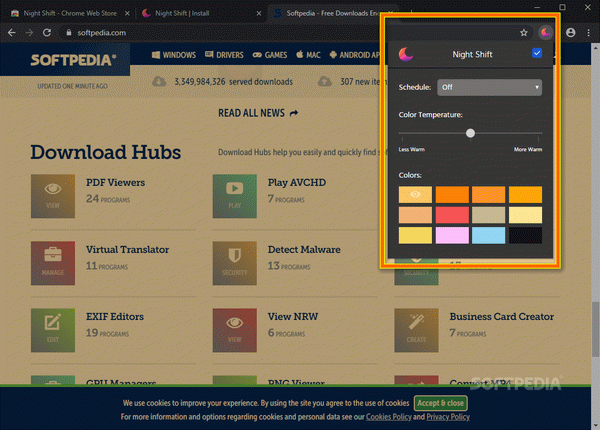
Task: Go back with the browser back arrow
Action: (x=11, y=33)
